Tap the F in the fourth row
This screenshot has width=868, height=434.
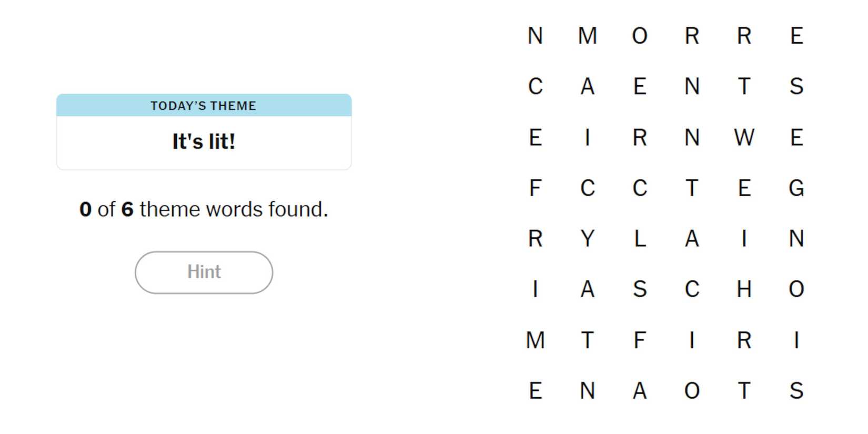[535, 188]
